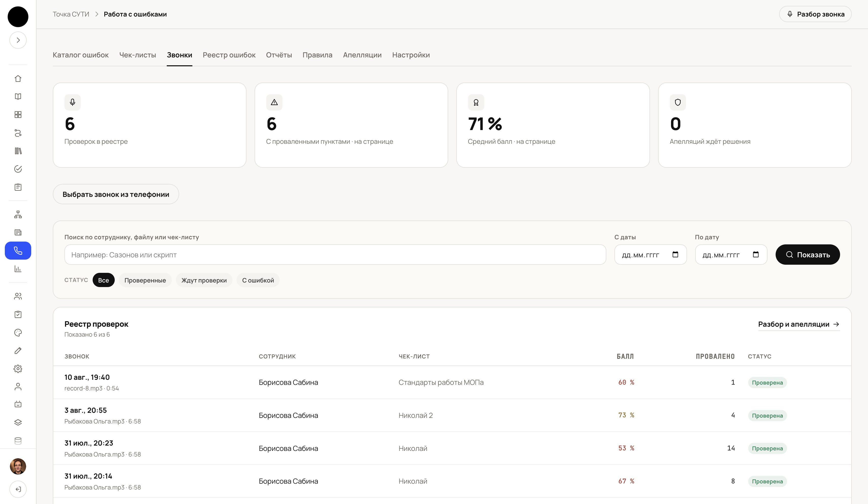Switch to the 'Чек-листы' tab
868x504 pixels.
pyautogui.click(x=138, y=55)
